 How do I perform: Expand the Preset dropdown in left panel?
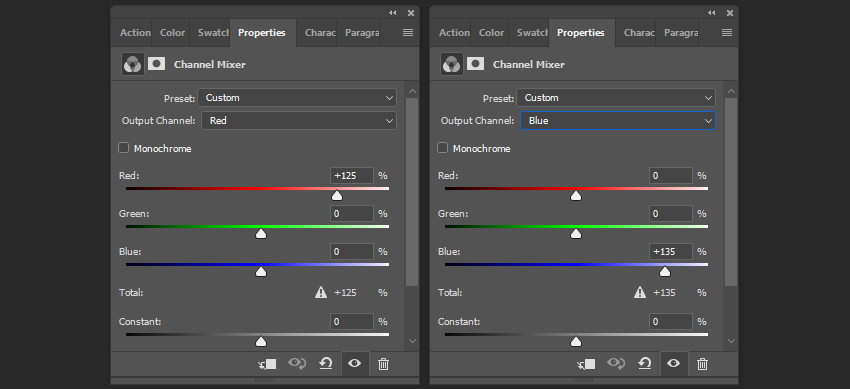[x=297, y=98]
